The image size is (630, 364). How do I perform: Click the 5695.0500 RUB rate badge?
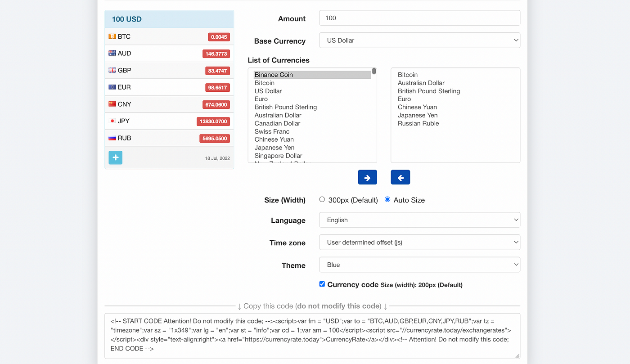pos(215,139)
